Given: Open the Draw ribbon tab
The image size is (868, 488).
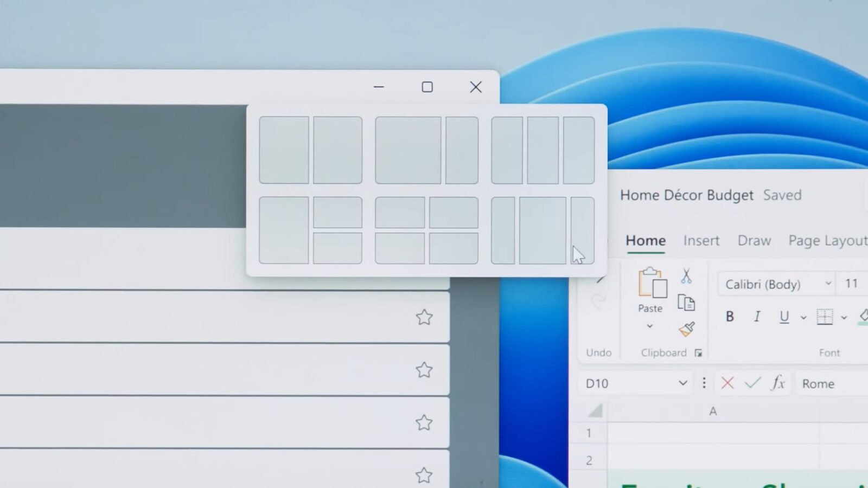Looking at the screenshot, I should [754, 240].
